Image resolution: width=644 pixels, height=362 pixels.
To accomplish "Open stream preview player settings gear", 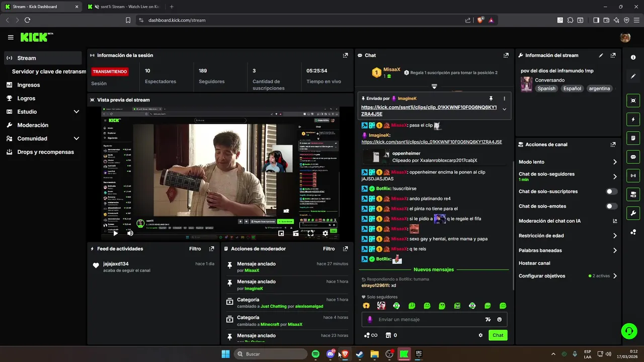I will point(325,233).
